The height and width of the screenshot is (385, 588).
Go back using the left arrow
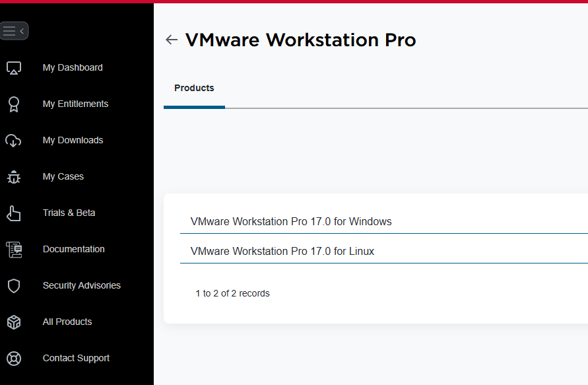(172, 40)
